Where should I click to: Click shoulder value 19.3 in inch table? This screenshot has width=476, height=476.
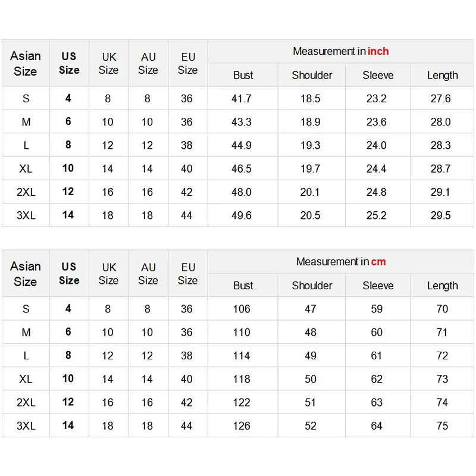coord(310,145)
